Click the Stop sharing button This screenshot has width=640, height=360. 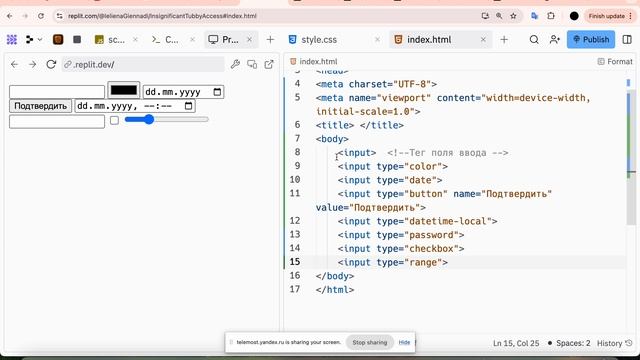pos(370,342)
